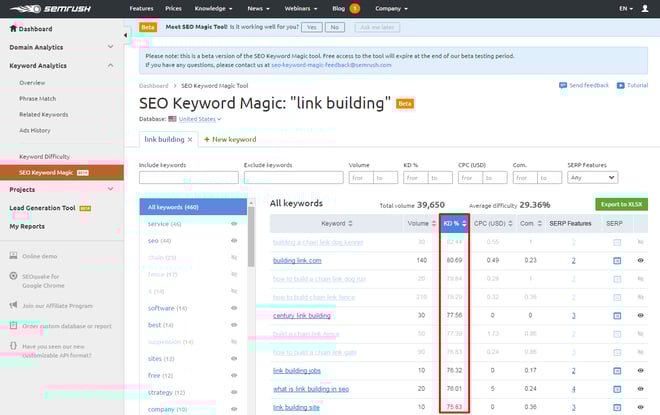
Task: Click Ask me later button
Action: point(377,27)
